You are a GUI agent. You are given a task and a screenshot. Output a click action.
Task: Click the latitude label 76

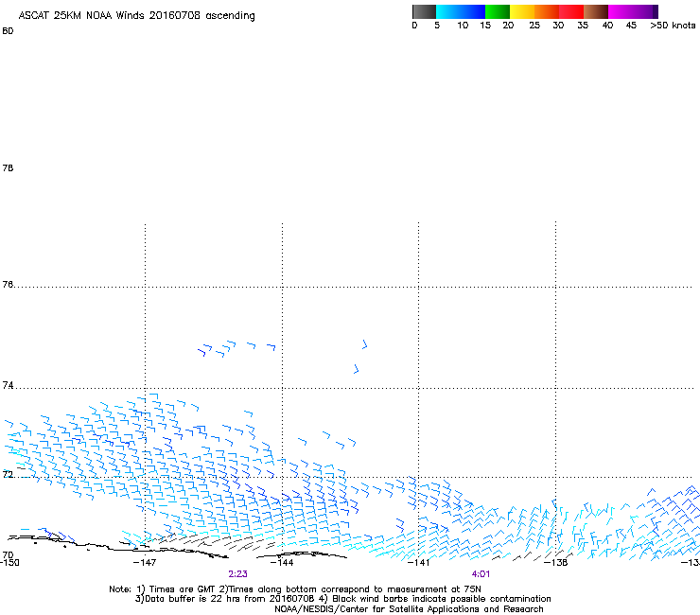8,285
